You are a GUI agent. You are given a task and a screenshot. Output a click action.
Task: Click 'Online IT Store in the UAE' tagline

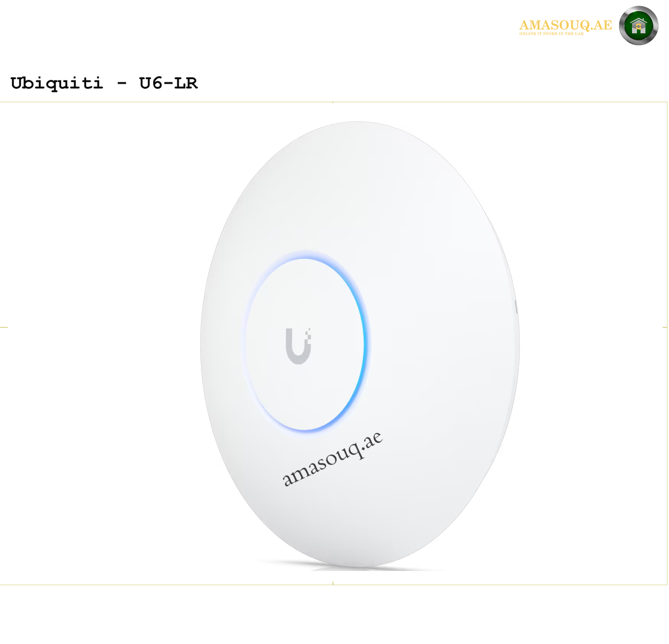(551, 34)
